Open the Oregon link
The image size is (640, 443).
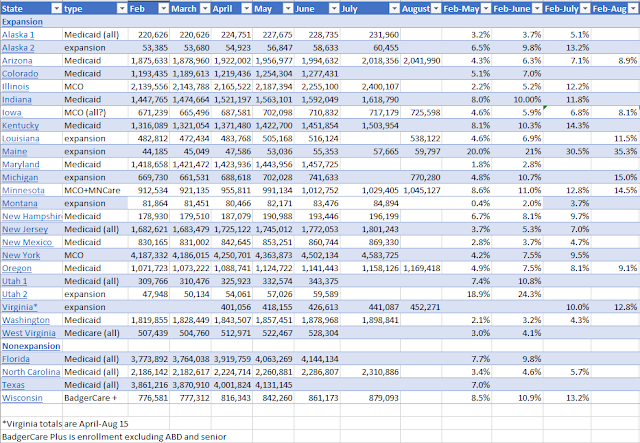(17, 268)
